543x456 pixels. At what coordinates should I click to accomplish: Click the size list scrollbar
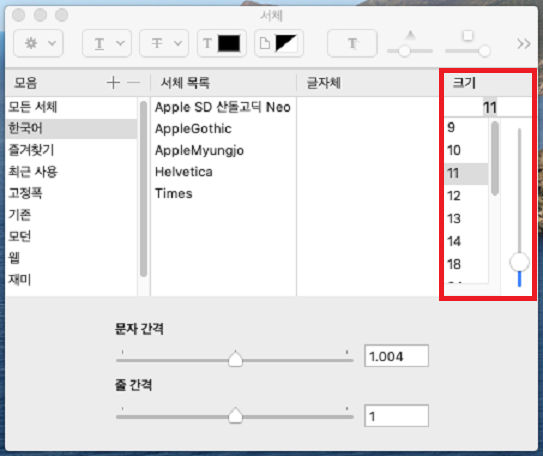[495, 158]
